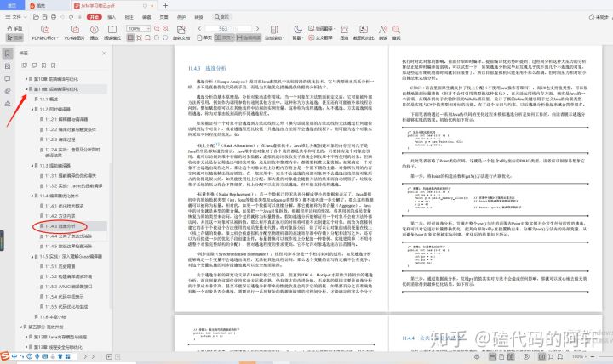
Task: Open the screenshot and compare tool
Action: pos(364,33)
